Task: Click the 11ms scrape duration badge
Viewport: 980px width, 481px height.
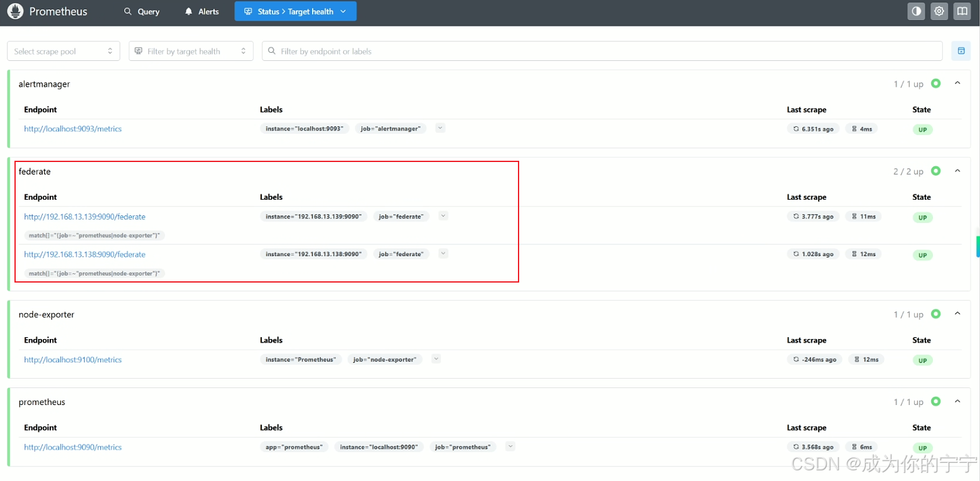Action: coord(863,217)
